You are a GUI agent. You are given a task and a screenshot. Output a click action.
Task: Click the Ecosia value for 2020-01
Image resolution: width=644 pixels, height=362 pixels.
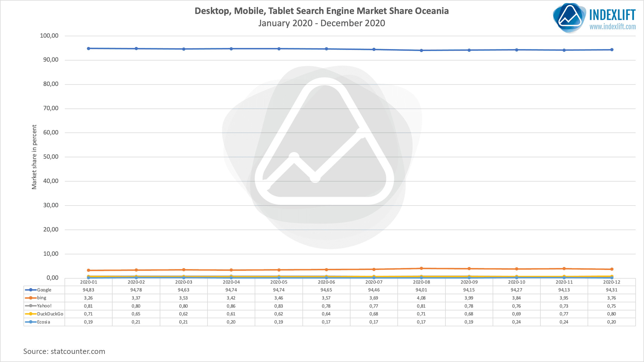point(89,322)
